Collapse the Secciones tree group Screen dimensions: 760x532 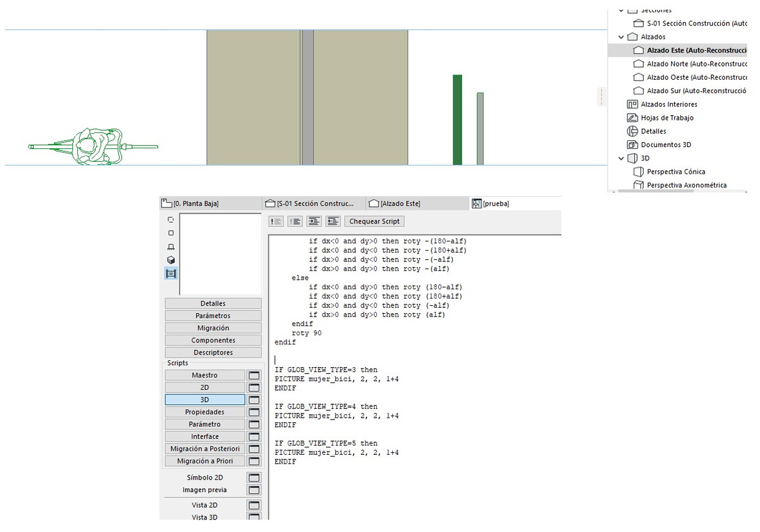coord(622,10)
